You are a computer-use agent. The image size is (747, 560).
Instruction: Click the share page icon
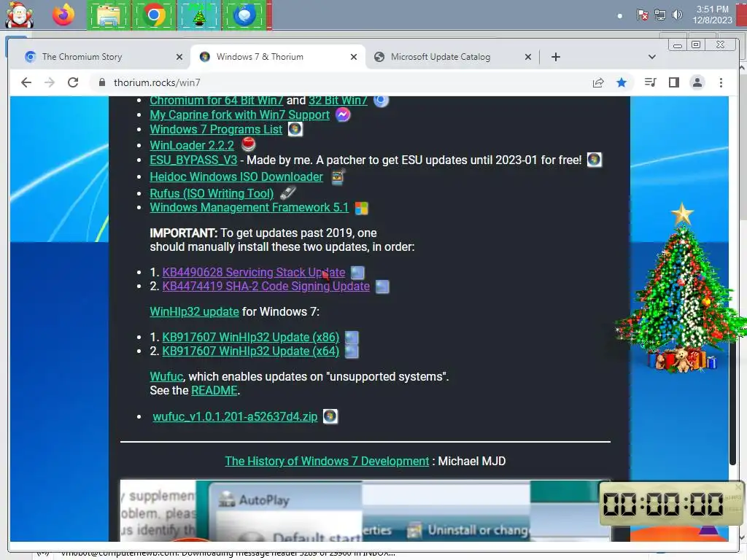click(x=598, y=83)
